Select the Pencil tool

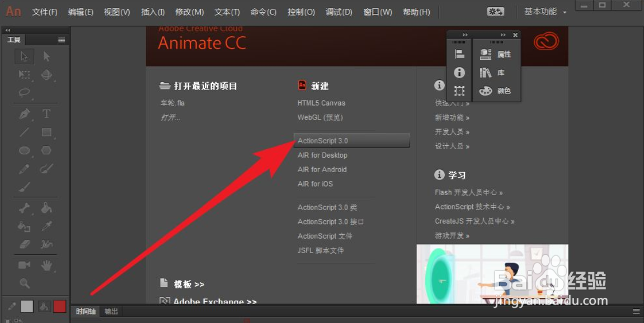coord(24,169)
